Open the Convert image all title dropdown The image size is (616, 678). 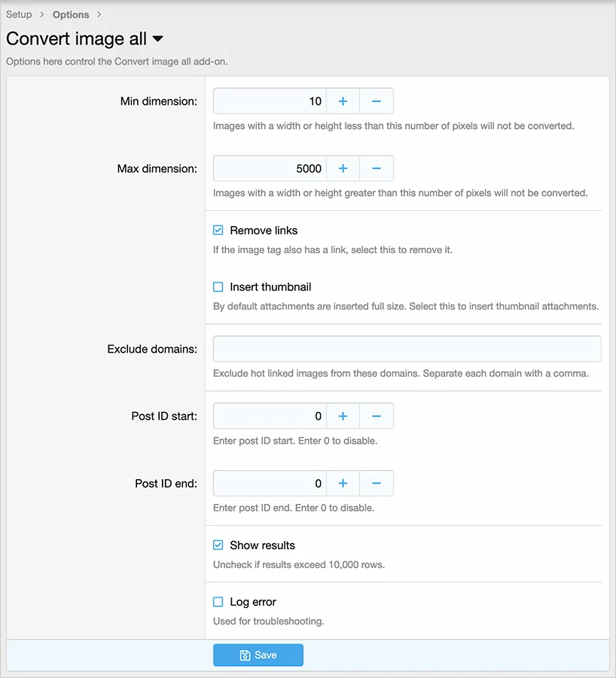click(x=157, y=38)
